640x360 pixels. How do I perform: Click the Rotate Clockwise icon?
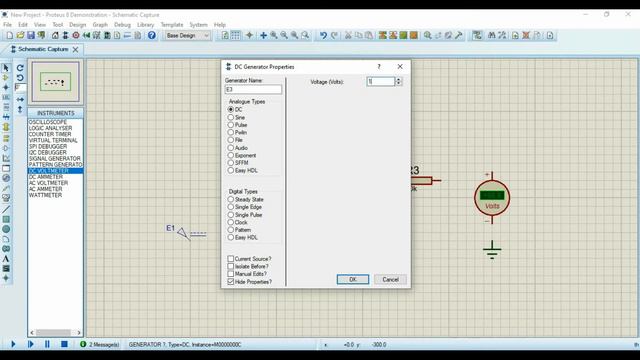click(x=20, y=67)
